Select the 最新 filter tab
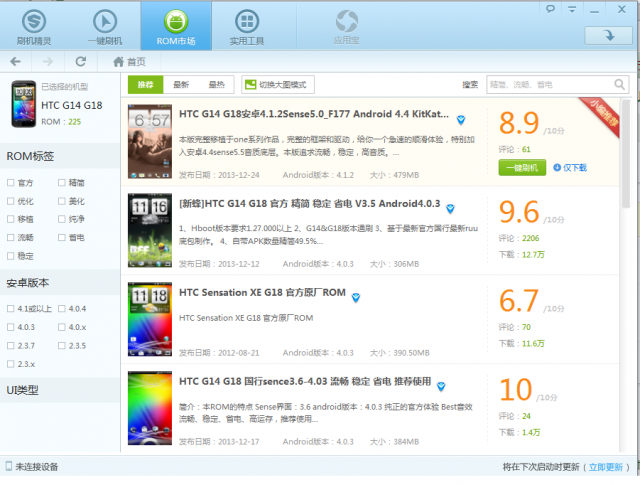Screen dimensions: 640x485 (181, 85)
